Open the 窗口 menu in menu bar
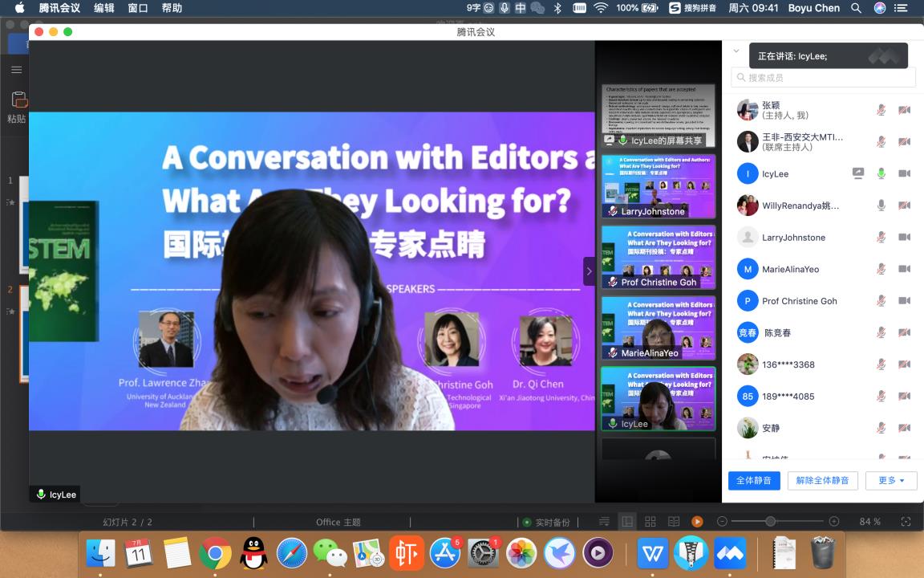This screenshot has width=924, height=578. (138, 8)
